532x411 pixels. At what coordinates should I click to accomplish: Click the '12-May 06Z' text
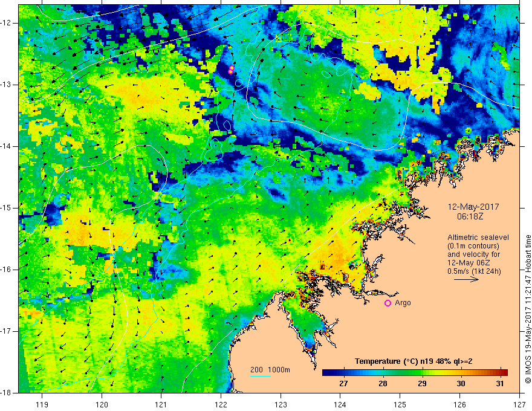(x=469, y=263)
